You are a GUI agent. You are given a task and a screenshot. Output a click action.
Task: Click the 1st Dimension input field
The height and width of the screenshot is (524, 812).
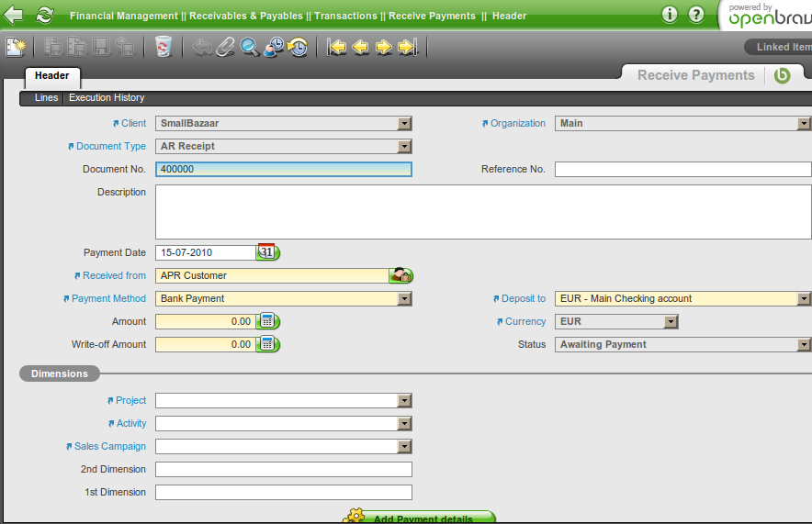pos(284,493)
